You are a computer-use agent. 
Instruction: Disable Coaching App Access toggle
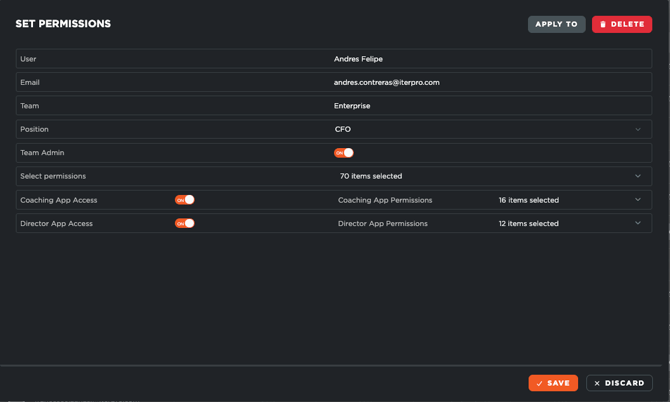[x=185, y=200]
